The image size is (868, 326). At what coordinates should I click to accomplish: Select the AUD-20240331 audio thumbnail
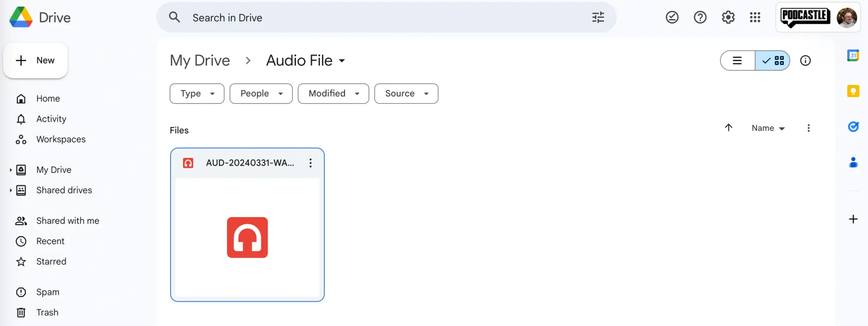[247, 238]
